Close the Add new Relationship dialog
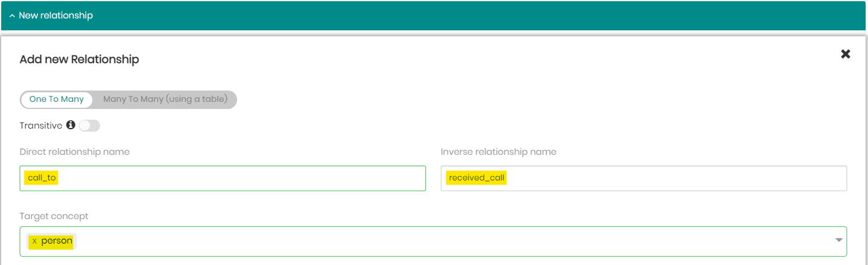The height and width of the screenshot is (265, 868). pos(845,54)
